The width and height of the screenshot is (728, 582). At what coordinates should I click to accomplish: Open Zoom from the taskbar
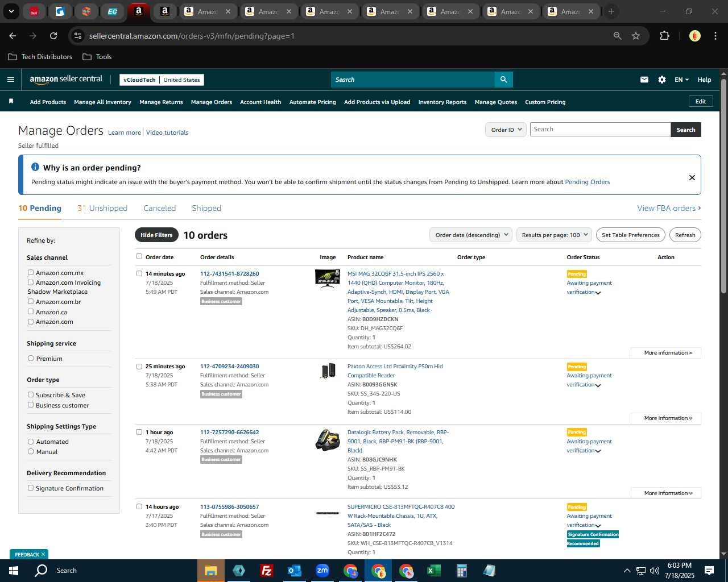(322, 571)
